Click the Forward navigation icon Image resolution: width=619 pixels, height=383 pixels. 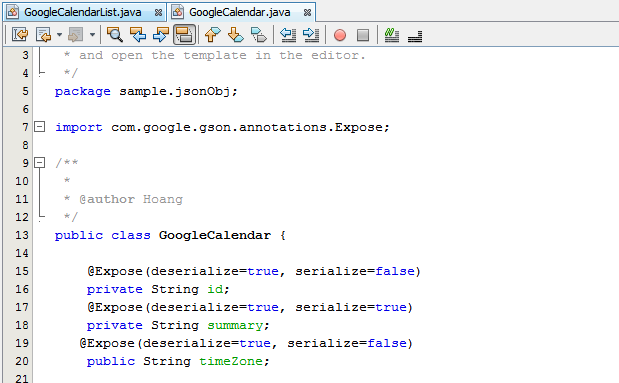[75, 35]
